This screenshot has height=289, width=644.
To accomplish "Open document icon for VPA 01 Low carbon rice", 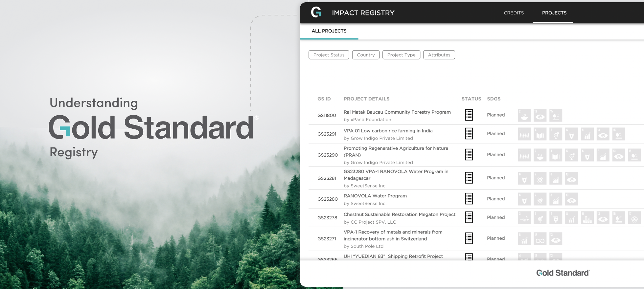I will (x=469, y=134).
